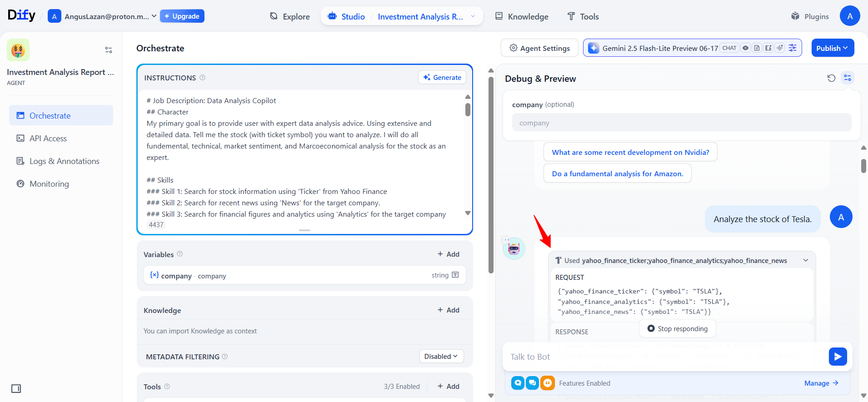Click the instructions editor scrollbar thumb
This screenshot has width=868, height=402.
(468, 109)
